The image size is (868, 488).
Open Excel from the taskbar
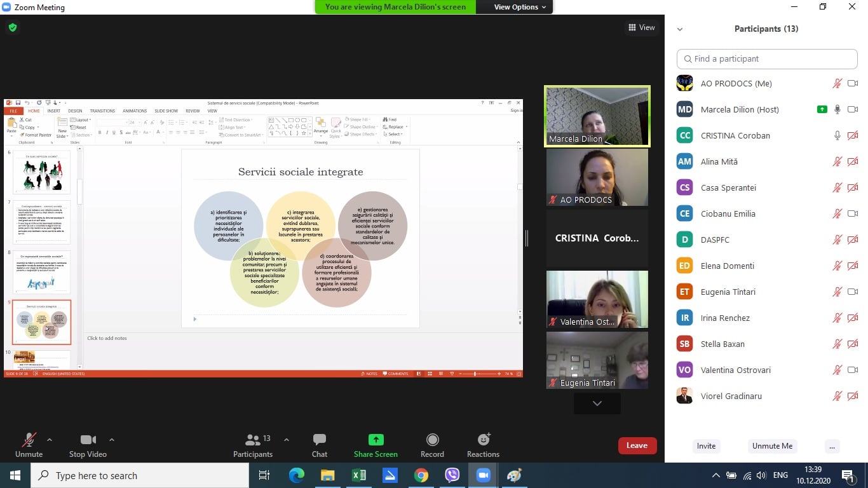pyautogui.click(x=359, y=475)
